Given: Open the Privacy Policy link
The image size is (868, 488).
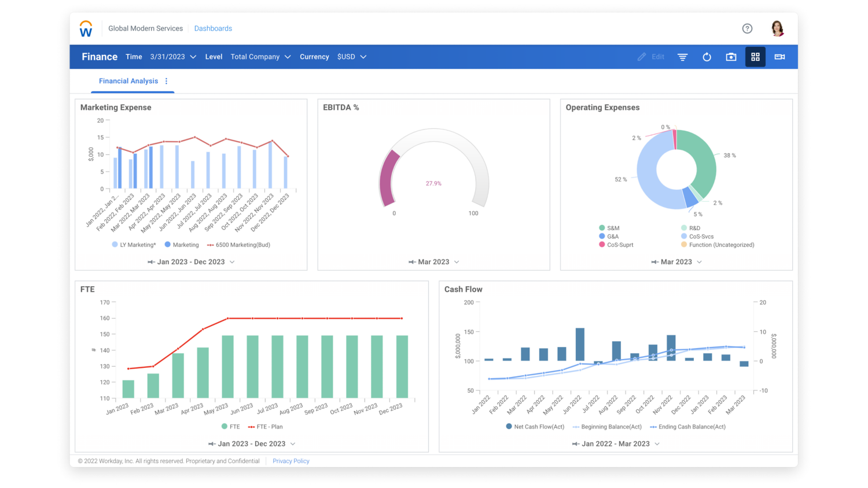Looking at the screenshot, I should click(x=290, y=461).
